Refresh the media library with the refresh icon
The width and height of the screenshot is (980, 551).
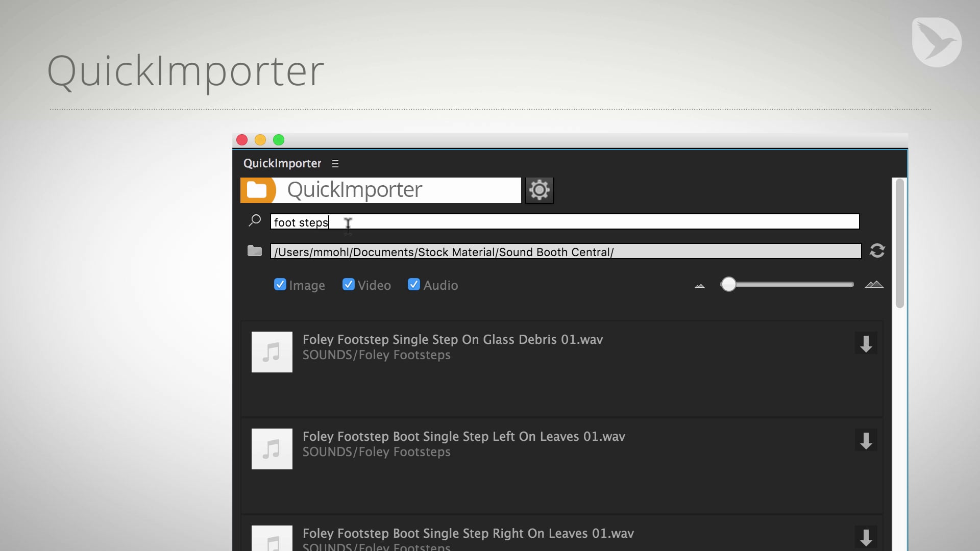(876, 251)
